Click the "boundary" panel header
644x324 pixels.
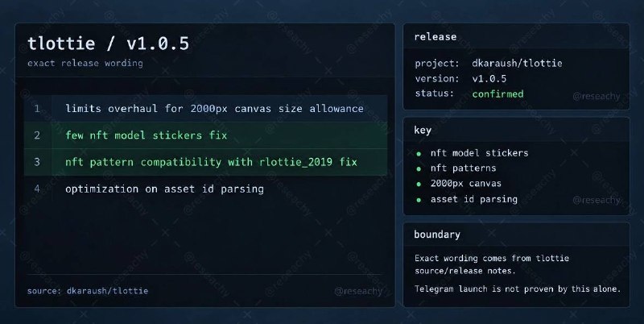(437, 235)
